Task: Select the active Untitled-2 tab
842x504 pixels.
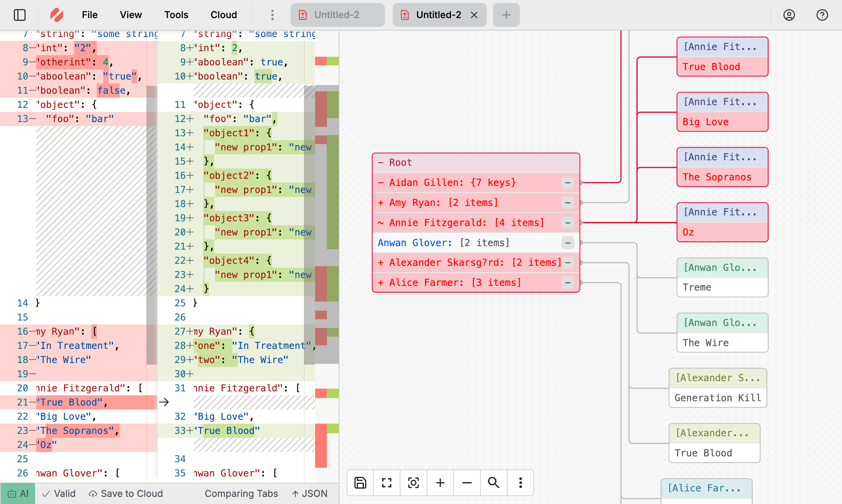Action: (x=438, y=15)
